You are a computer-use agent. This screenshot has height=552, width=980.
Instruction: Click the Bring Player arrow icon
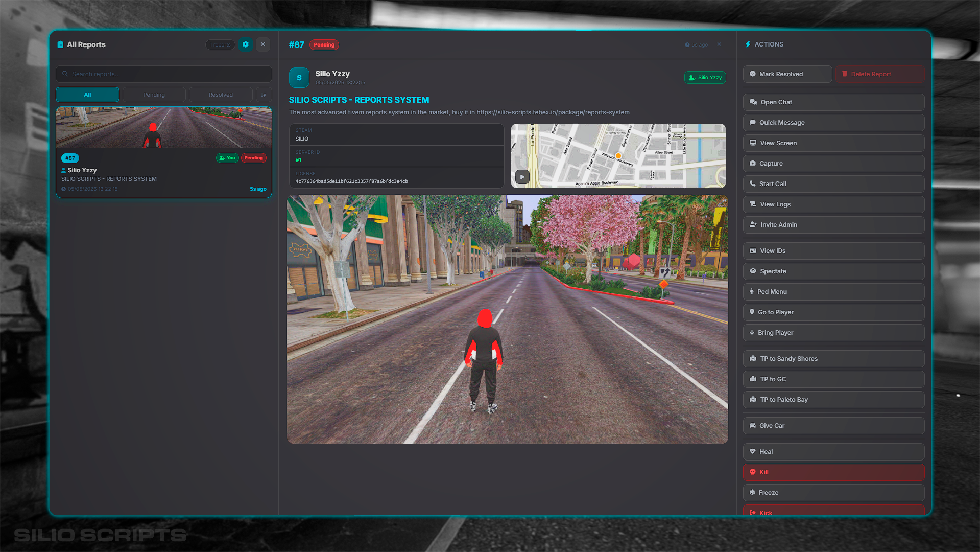click(x=752, y=333)
